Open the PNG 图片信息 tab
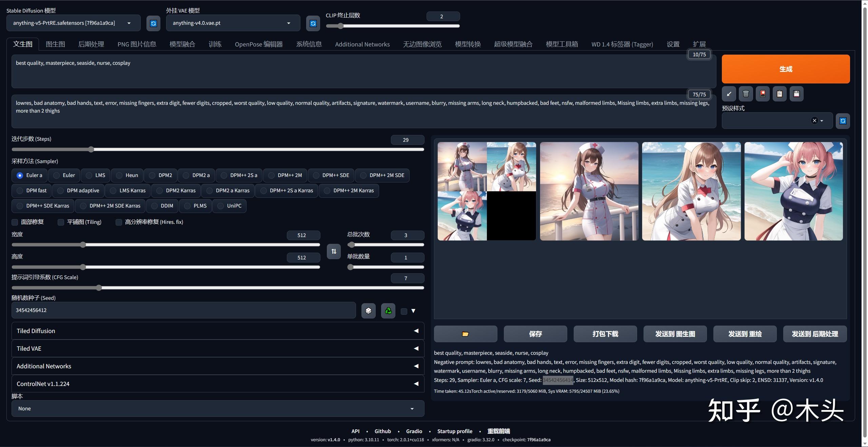 click(x=137, y=44)
